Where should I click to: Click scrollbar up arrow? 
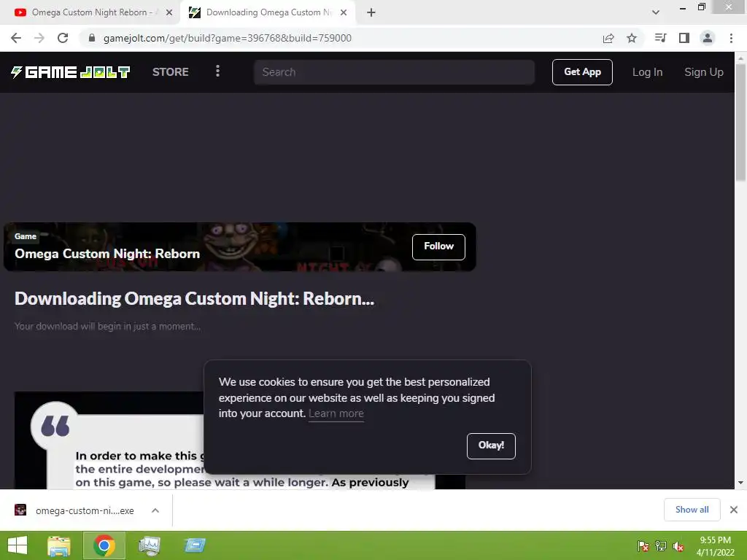pos(740,58)
